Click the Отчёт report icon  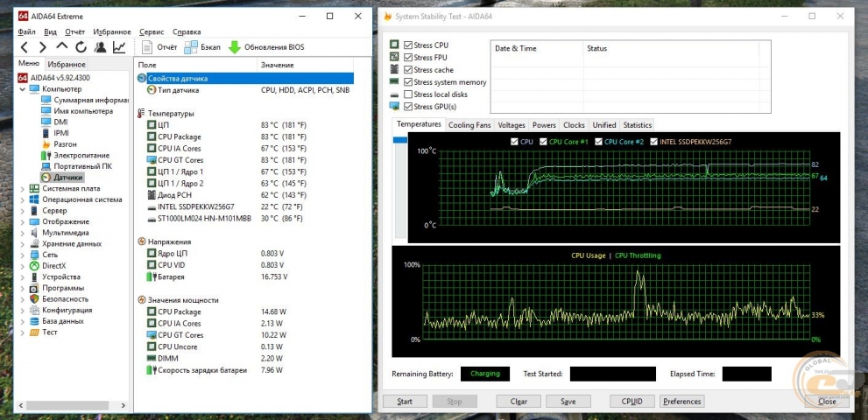pos(146,47)
